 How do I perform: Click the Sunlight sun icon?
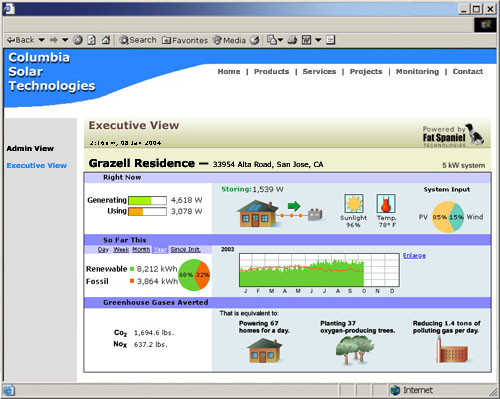pos(354,203)
